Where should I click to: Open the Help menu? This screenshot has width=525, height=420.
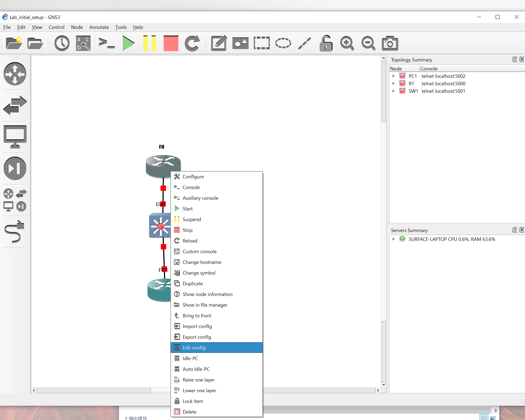pos(138,27)
